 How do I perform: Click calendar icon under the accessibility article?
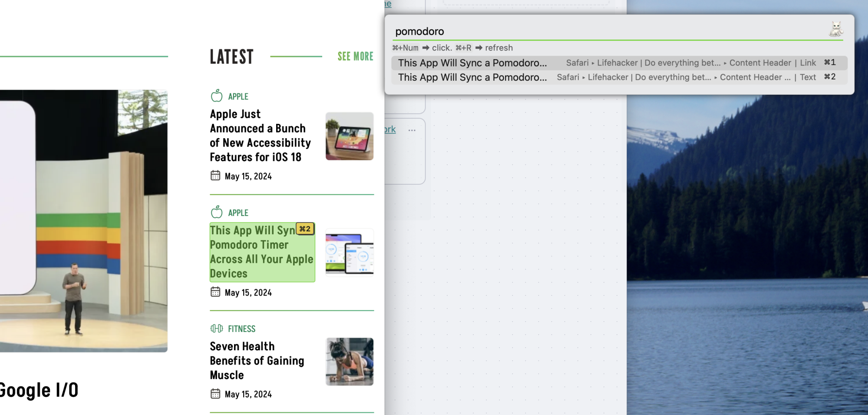point(215,176)
